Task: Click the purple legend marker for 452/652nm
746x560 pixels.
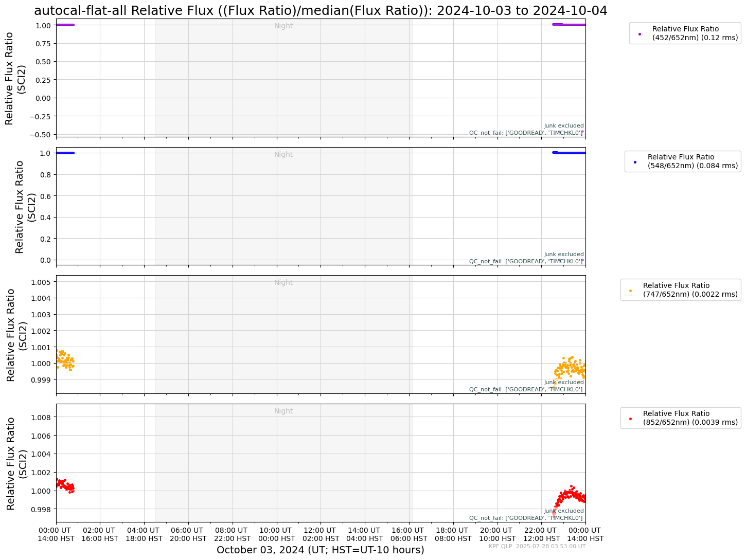Action: [640, 34]
